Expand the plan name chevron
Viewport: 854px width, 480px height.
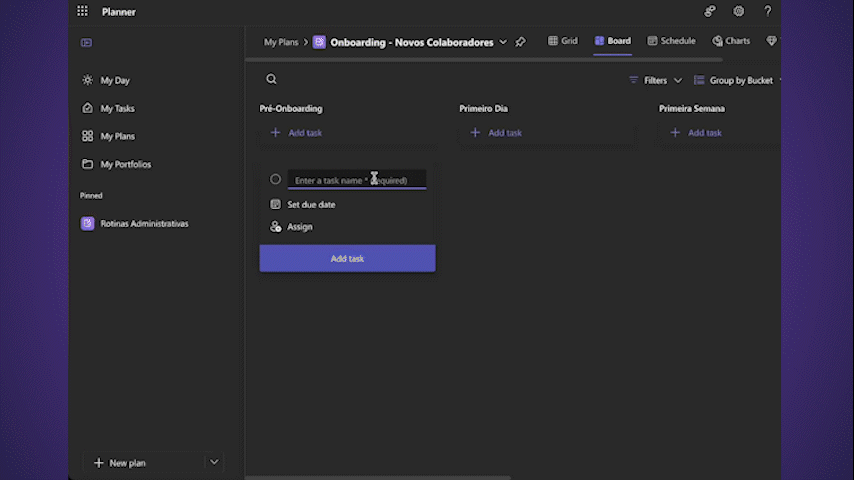tap(503, 42)
